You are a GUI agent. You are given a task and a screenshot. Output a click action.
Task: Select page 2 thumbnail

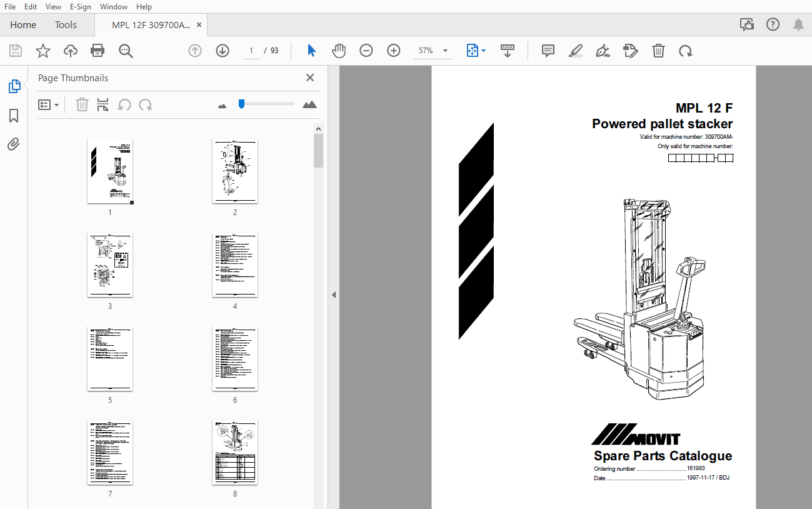(235, 171)
